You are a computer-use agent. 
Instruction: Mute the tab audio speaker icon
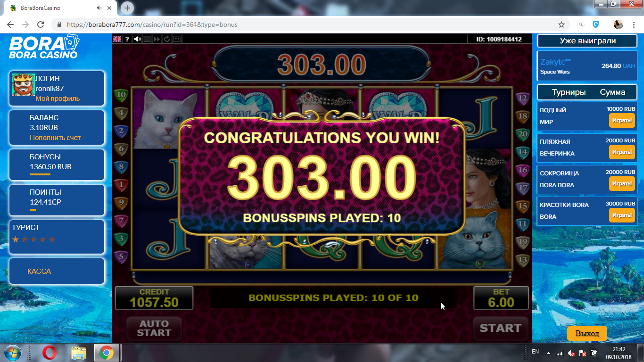[x=99, y=8]
